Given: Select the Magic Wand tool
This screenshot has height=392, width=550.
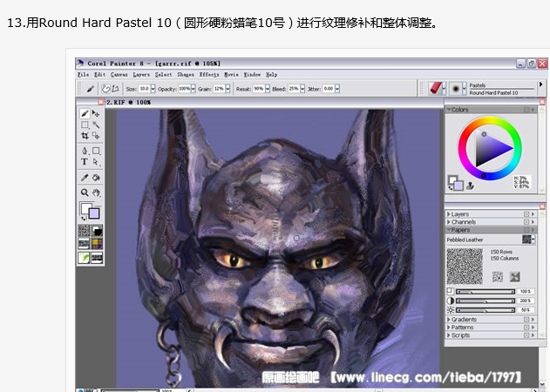Looking at the screenshot, I should click(x=96, y=125).
